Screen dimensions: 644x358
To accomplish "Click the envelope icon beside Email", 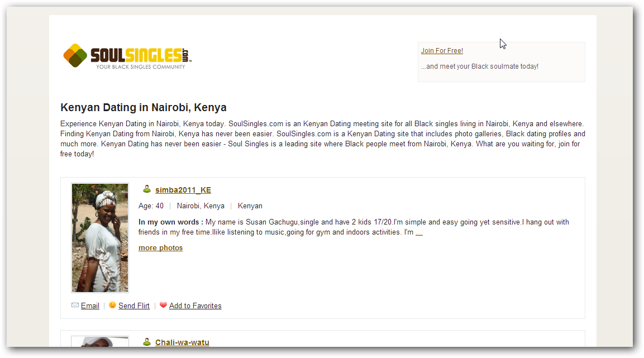I will [74, 306].
